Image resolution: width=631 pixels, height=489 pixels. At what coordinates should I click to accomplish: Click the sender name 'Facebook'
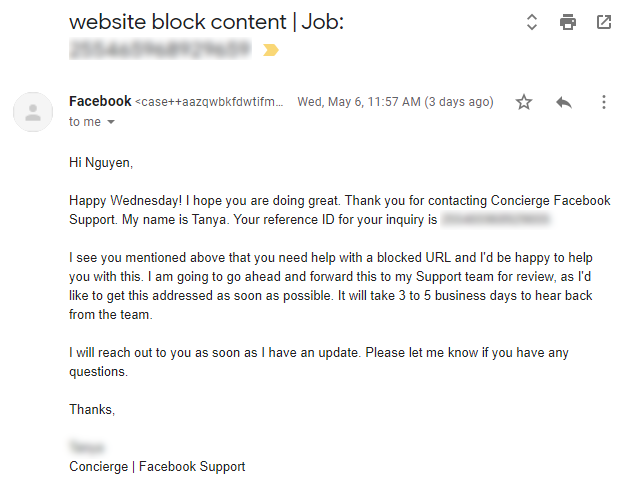click(x=100, y=101)
